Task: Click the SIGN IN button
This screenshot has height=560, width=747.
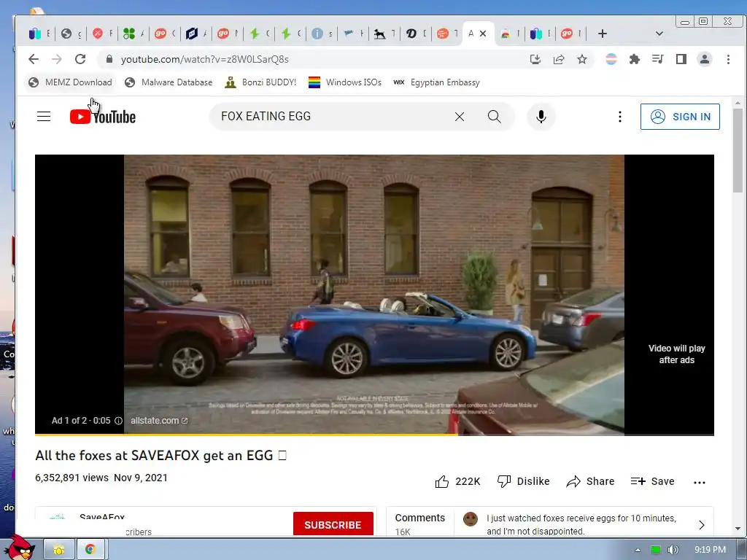Action: pyautogui.click(x=680, y=117)
